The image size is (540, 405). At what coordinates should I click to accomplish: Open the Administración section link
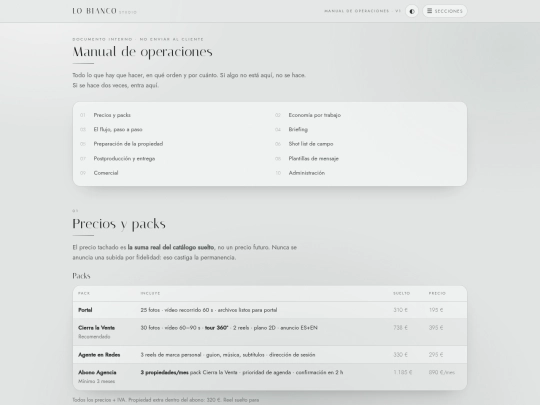click(307, 173)
